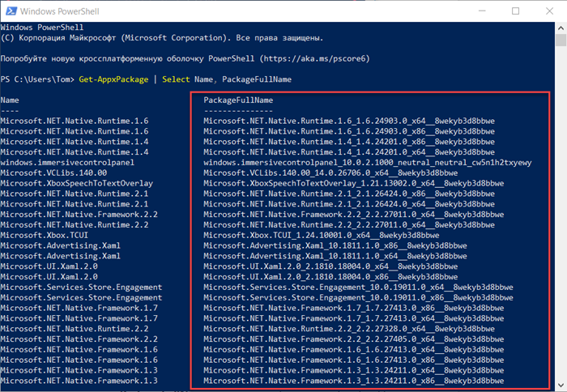Click 'Microsoft.VCLibs.140.00' in Name column

[x=53, y=173]
